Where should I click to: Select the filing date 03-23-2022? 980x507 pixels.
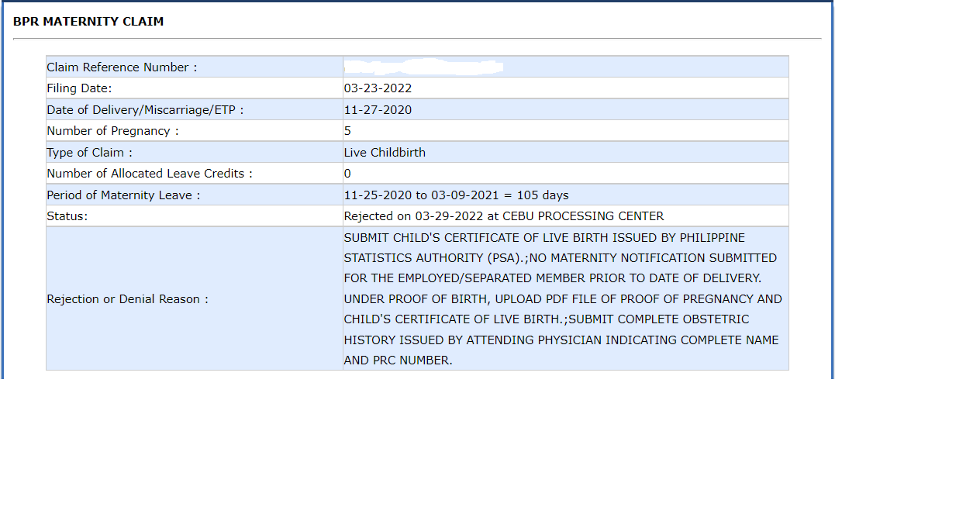click(x=378, y=88)
